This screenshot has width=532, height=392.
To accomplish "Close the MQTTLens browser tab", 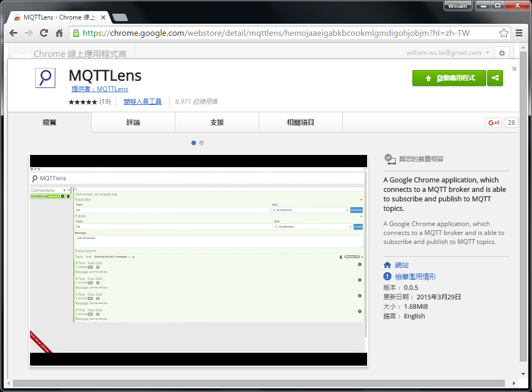I will click(x=103, y=17).
